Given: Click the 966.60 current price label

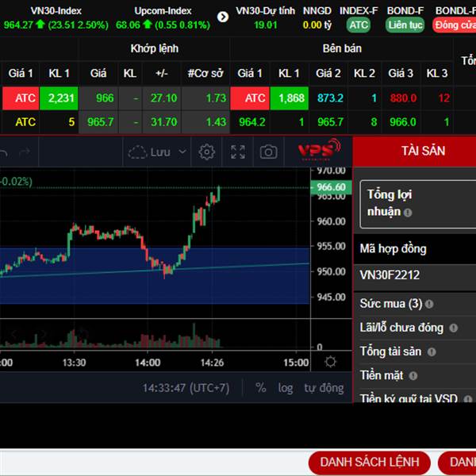Looking at the screenshot, I should (330, 187).
